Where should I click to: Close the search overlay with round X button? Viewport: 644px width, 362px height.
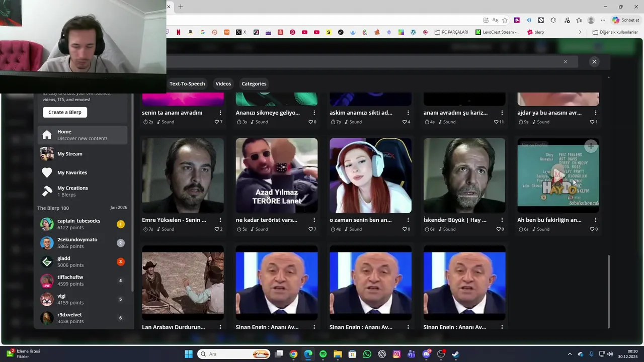pyautogui.click(x=594, y=62)
